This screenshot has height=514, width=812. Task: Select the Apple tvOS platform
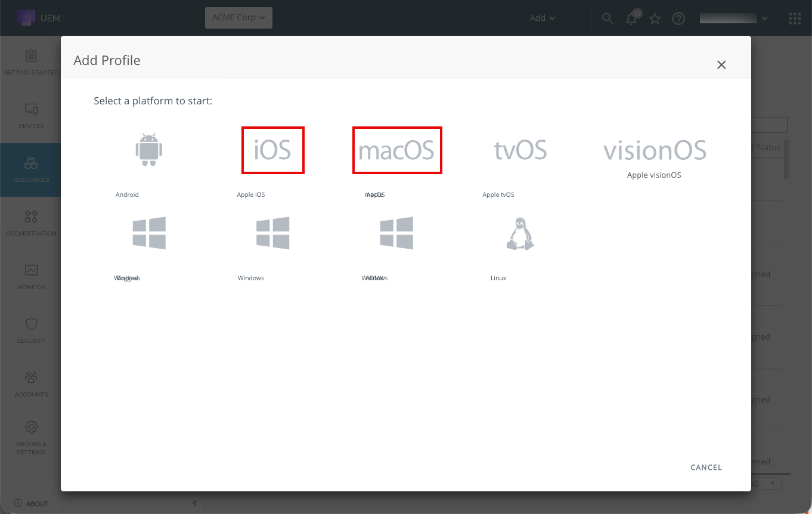(x=520, y=150)
